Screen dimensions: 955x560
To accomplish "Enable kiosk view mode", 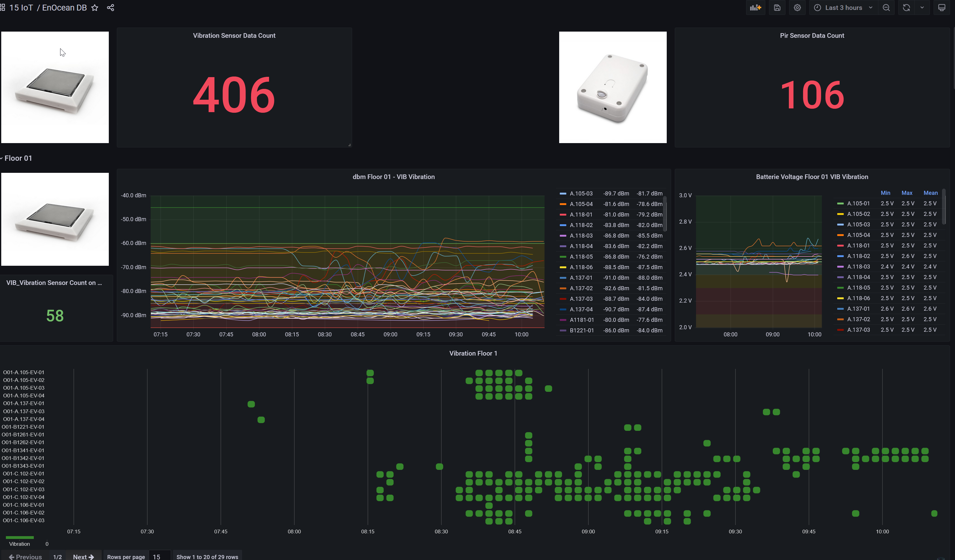I will pos(941,7).
